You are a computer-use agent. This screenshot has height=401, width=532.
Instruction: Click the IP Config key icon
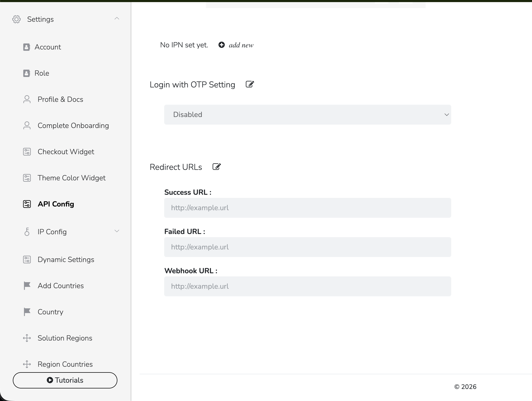pyautogui.click(x=27, y=232)
